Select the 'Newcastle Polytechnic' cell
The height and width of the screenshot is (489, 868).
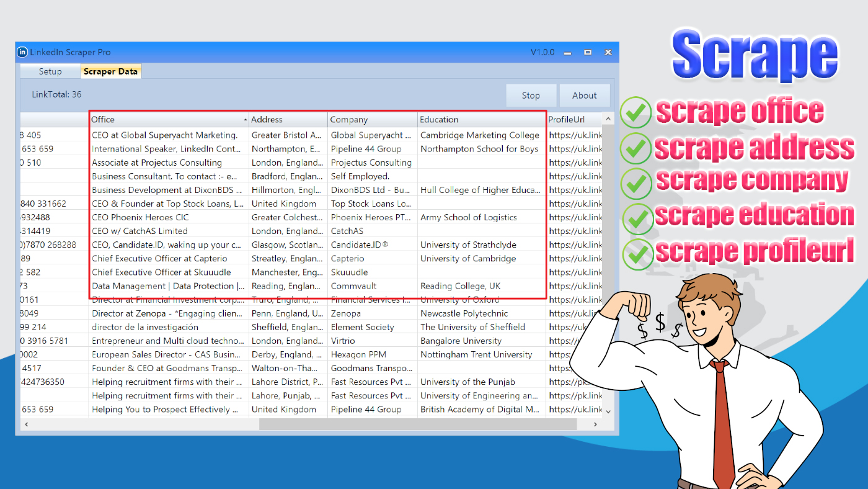pos(482,313)
